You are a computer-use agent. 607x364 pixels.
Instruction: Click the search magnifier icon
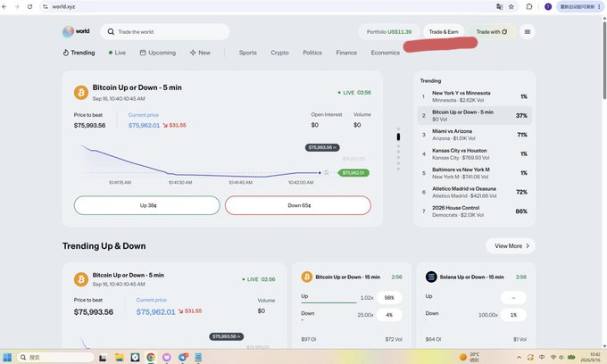point(111,32)
